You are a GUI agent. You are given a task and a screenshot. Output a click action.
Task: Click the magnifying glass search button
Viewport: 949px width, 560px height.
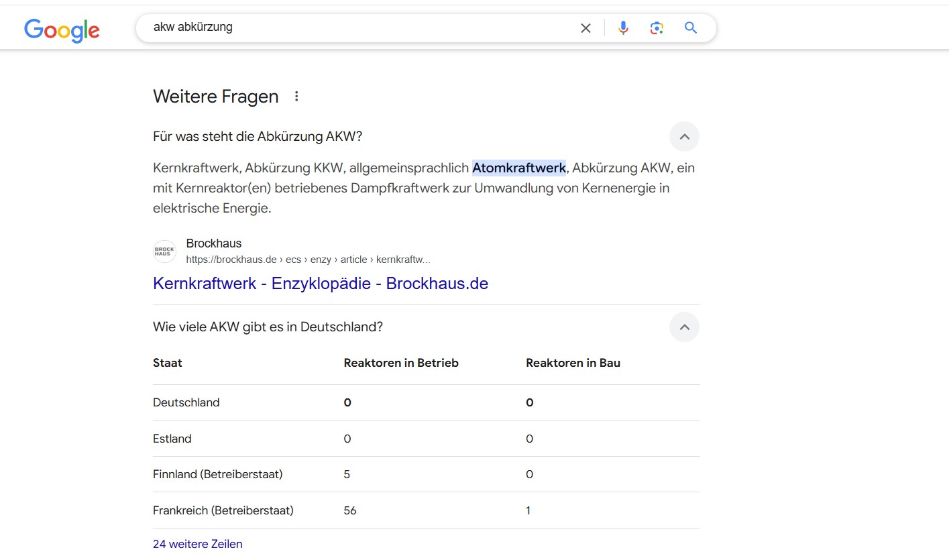click(691, 28)
